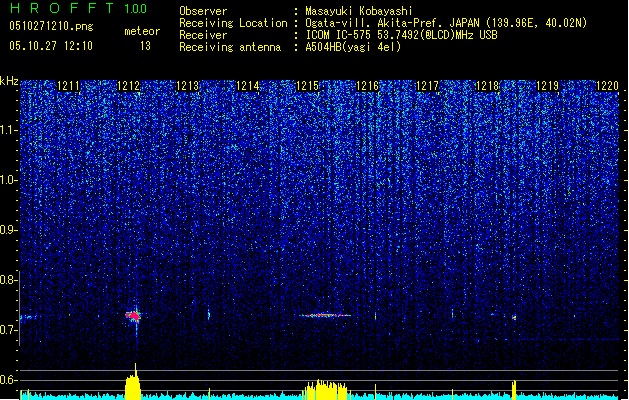Click the 'Observer' field label
Screen dimensions: 629x400
pyautogui.click(x=203, y=11)
